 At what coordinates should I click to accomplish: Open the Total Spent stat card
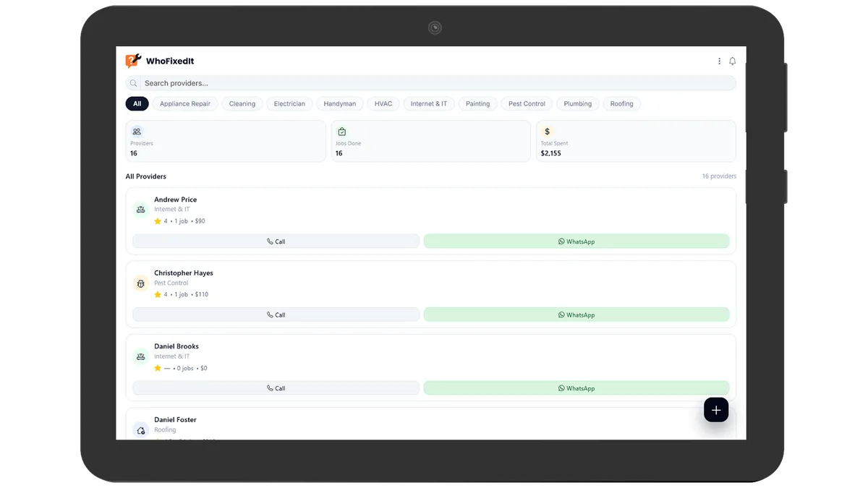pyautogui.click(x=636, y=141)
